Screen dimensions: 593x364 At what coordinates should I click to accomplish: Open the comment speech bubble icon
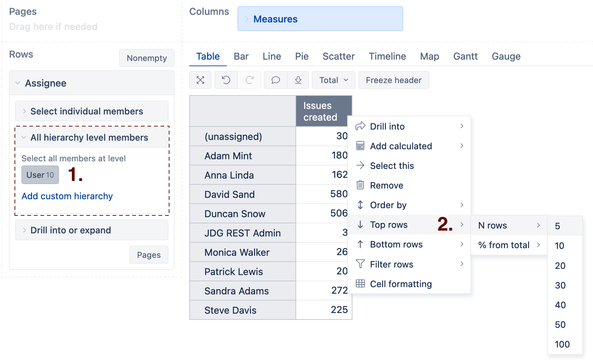coord(275,80)
